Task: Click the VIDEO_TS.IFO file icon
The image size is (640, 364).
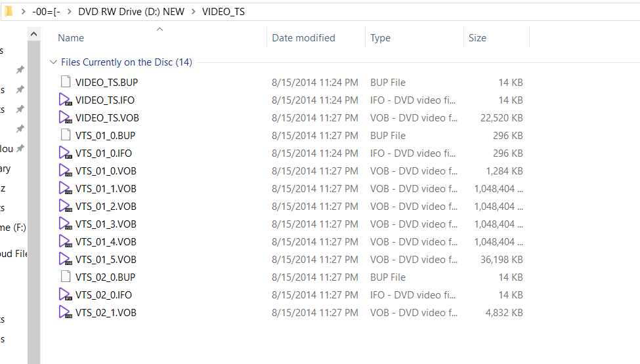Action: point(65,100)
